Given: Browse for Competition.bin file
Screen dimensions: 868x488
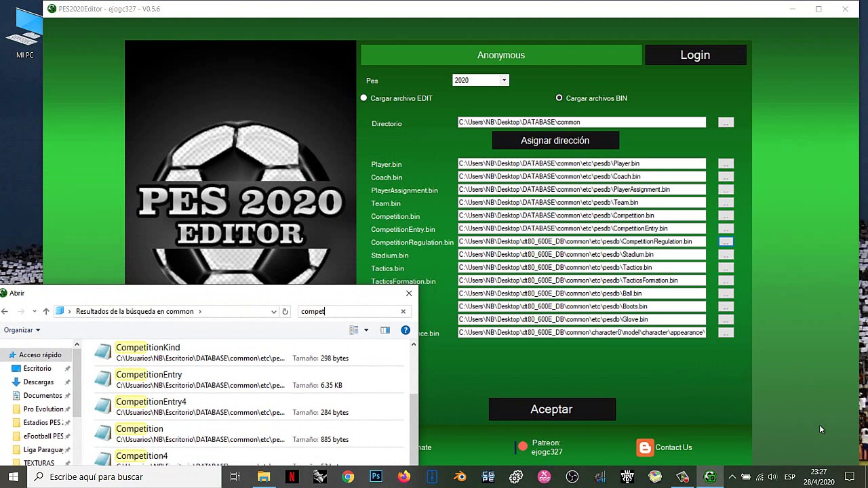Looking at the screenshot, I should (x=726, y=216).
